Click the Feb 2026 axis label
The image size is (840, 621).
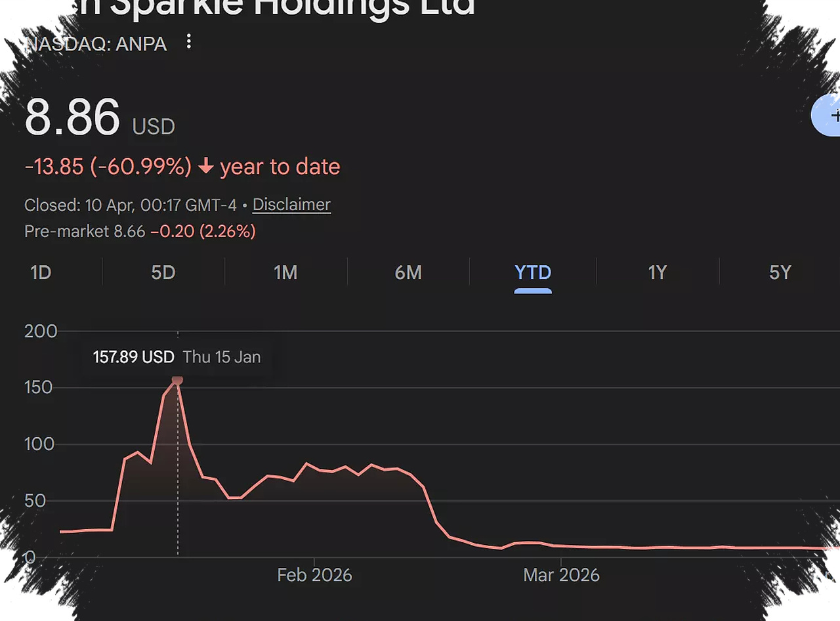coord(314,575)
